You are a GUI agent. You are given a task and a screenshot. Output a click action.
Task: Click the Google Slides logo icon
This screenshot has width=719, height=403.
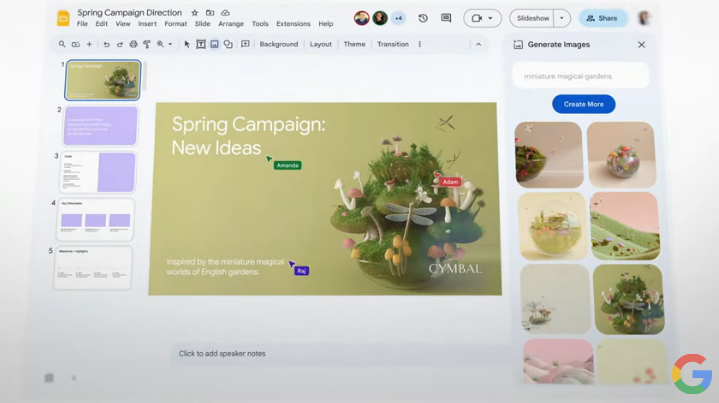(63, 18)
